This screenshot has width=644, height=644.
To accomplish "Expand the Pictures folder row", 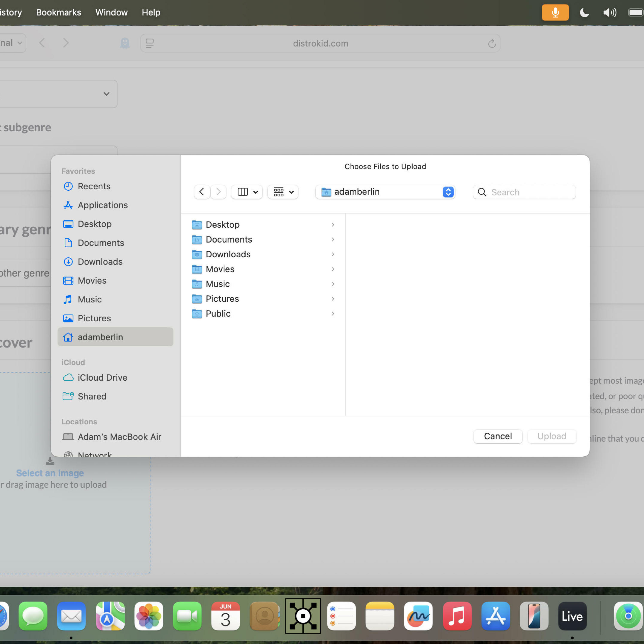I will click(333, 299).
